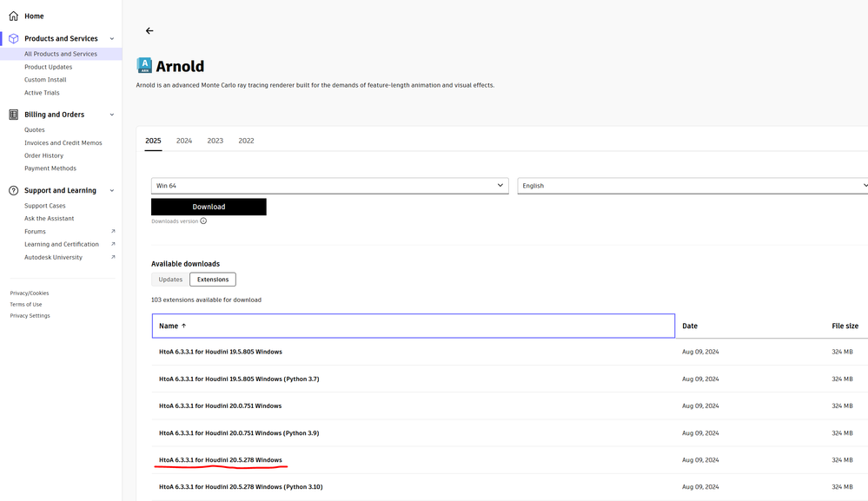
Task: Click the external link icon beside Forums
Action: click(113, 231)
